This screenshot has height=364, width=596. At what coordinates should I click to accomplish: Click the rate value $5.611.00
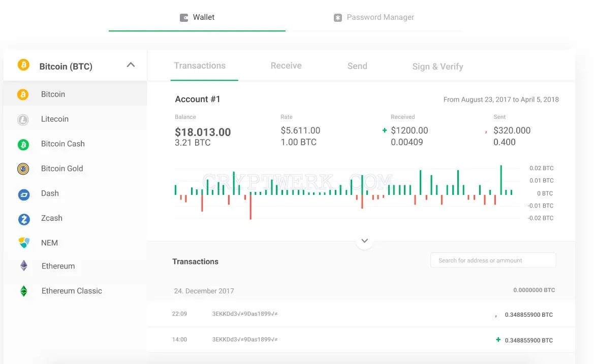pos(300,130)
